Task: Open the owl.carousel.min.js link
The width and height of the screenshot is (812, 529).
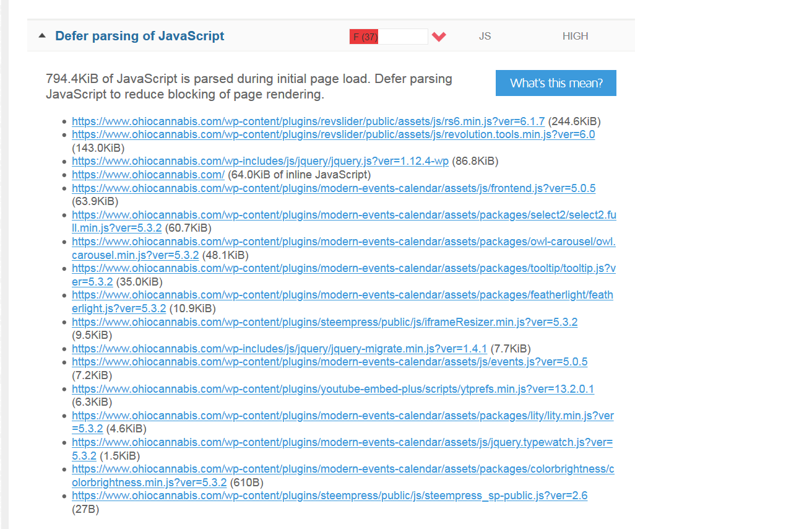Action: (343, 248)
